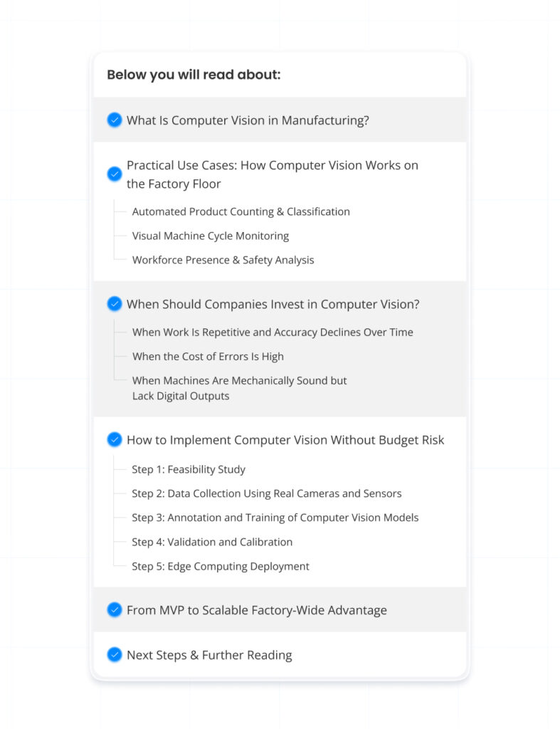Open 'Step 1: Feasibility Study'
This screenshot has height=729, width=560.
coord(189,469)
